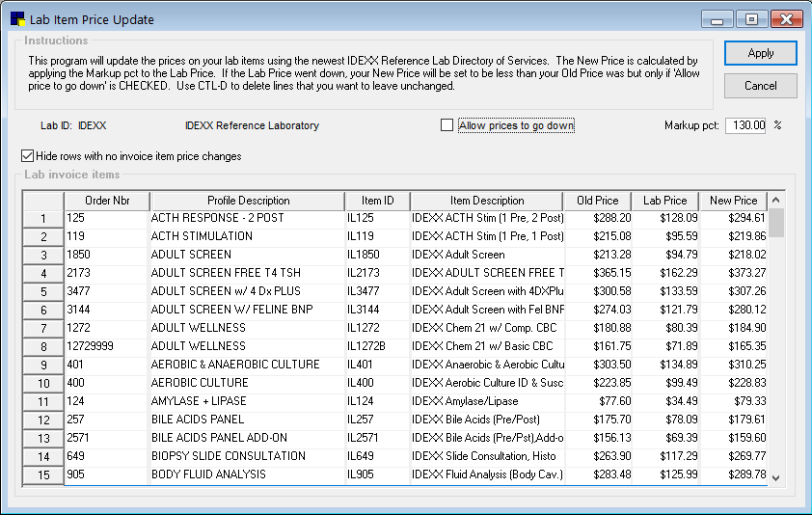
Task: Click the Markup pct input field
Action: tap(745, 125)
